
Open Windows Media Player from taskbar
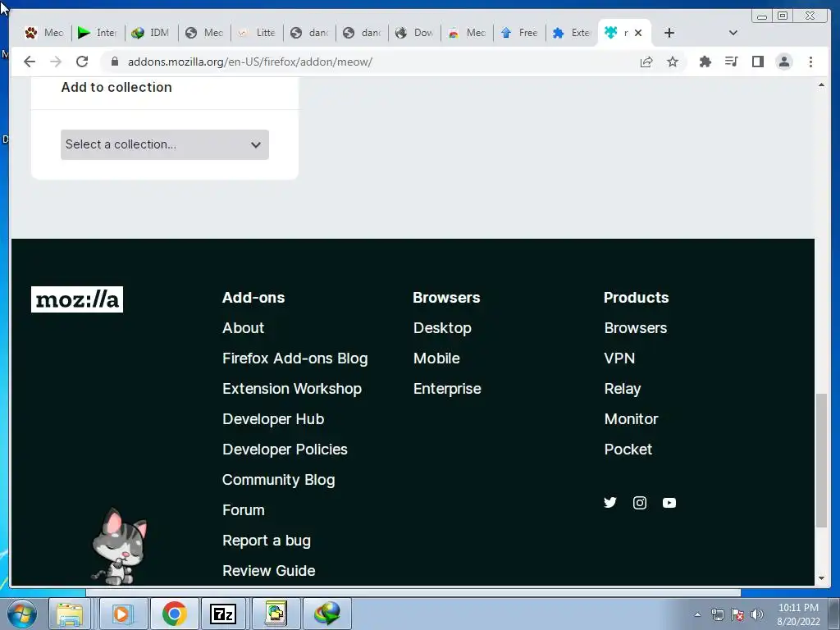pos(121,614)
